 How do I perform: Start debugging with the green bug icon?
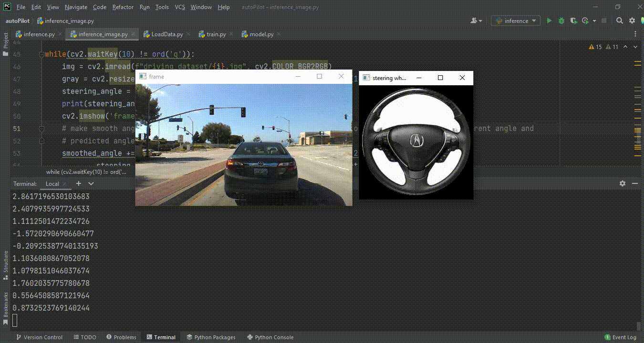pyautogui.click(x=561, y=21)
